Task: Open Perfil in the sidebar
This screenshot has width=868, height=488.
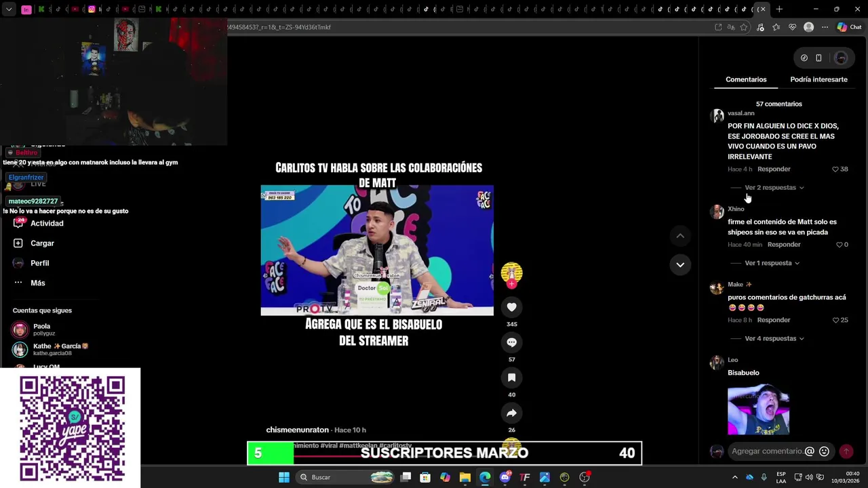Action: click(31, 263)
